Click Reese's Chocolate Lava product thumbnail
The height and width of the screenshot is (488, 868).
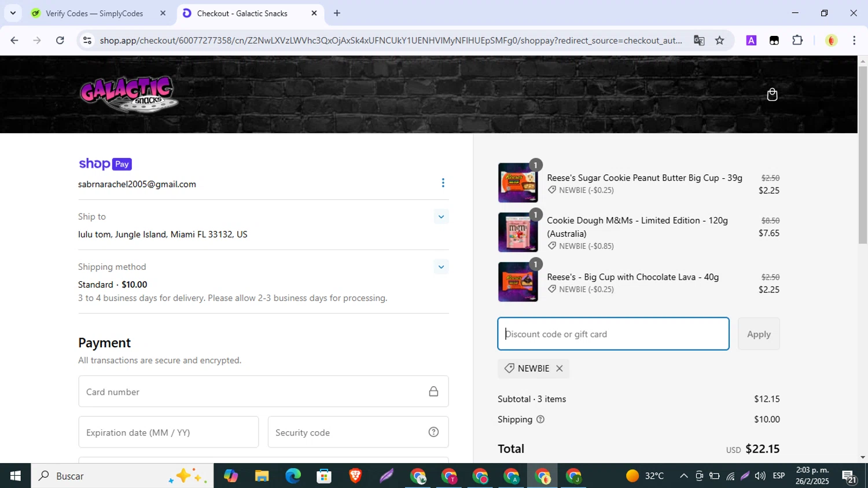518,282
